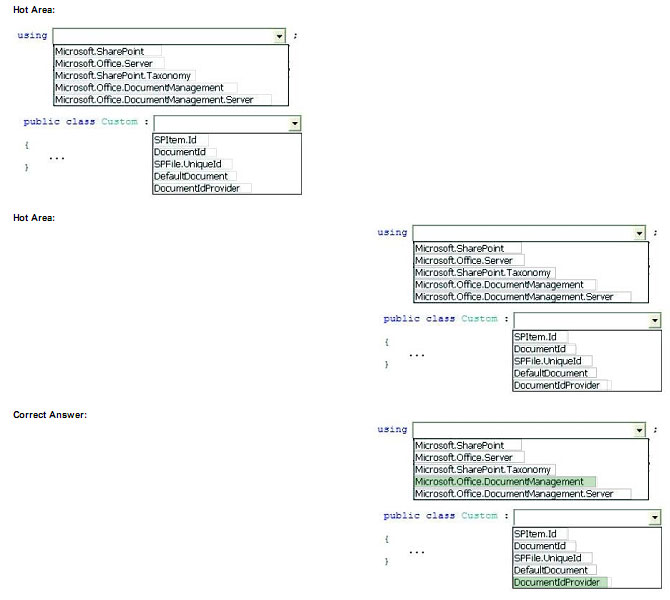The height and width of the screenshot is (600, 670).
Task: Choose Microsoft.SharePoint.Taxonomy in first Hot Area list
Action: pos(125,76)
